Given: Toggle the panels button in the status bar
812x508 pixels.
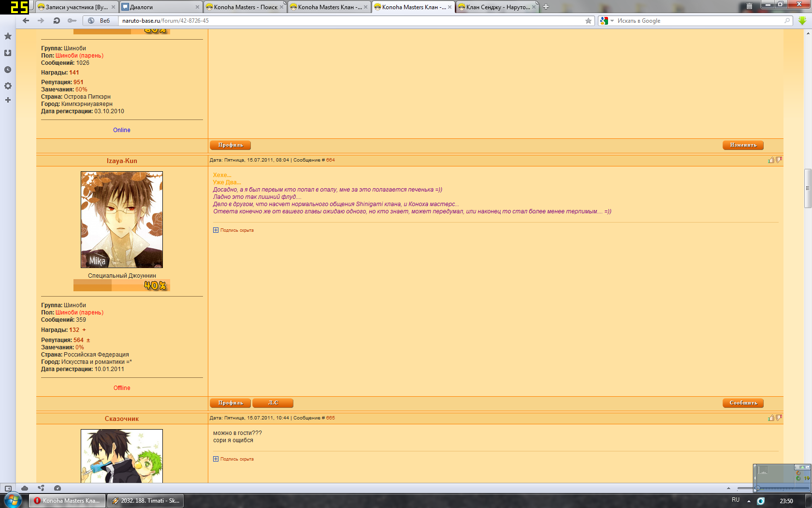Looking at the screenshot, I should coord(8,488).
